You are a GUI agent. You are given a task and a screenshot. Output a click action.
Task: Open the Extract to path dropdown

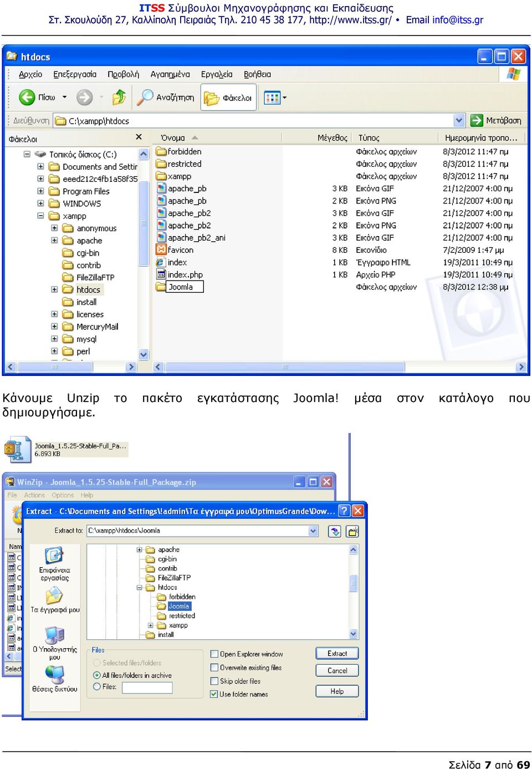click(314, 531)
